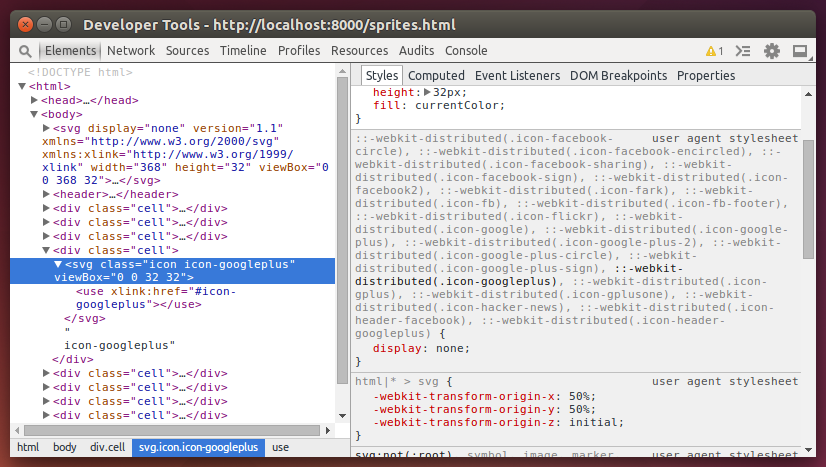Select the use xlink:href element row
This screenshot has height=467, width=826.
[x=155, y=297]
